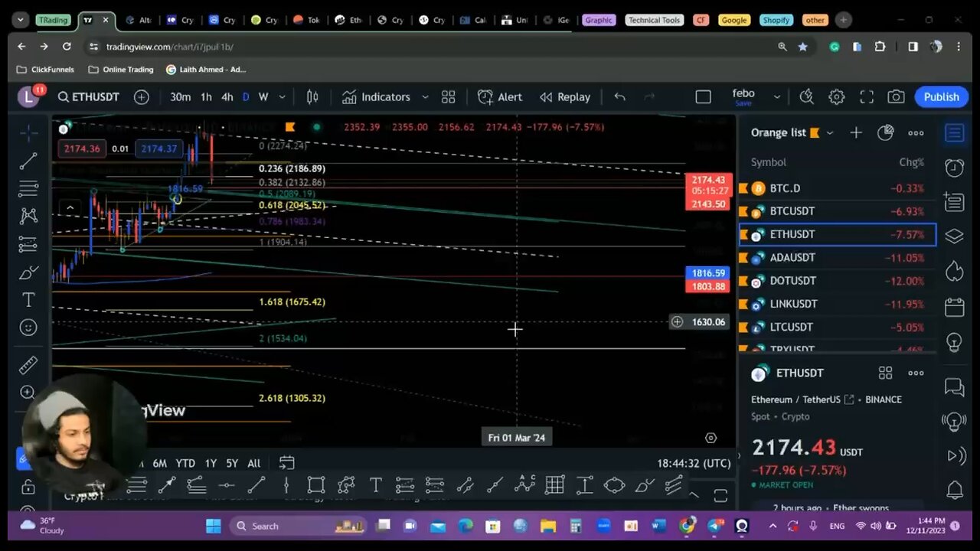Image resolution: width=980 pixels, height=551 pixels.
Task: Add a symbol to Orange list
Action: point(856,132)
